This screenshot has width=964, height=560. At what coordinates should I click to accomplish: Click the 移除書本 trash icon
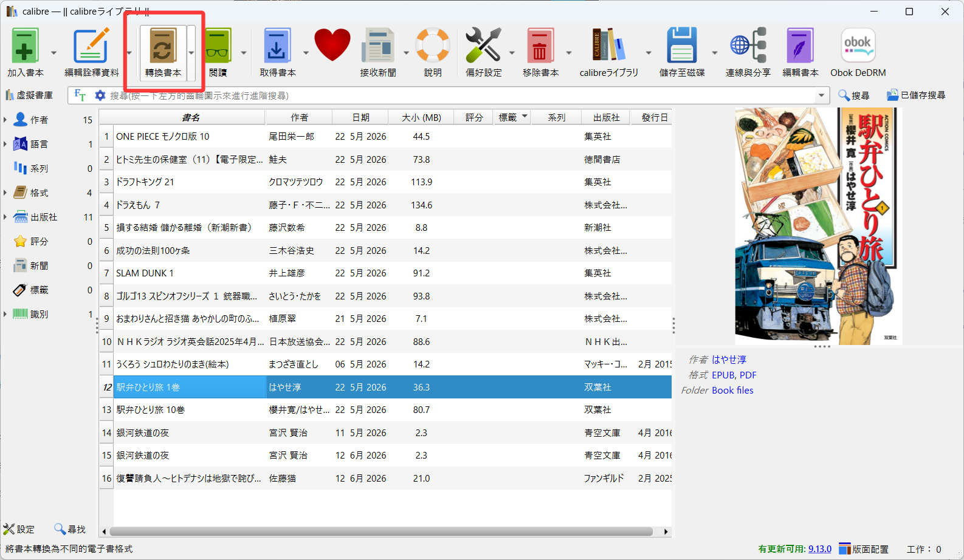(x=540, y=46)
